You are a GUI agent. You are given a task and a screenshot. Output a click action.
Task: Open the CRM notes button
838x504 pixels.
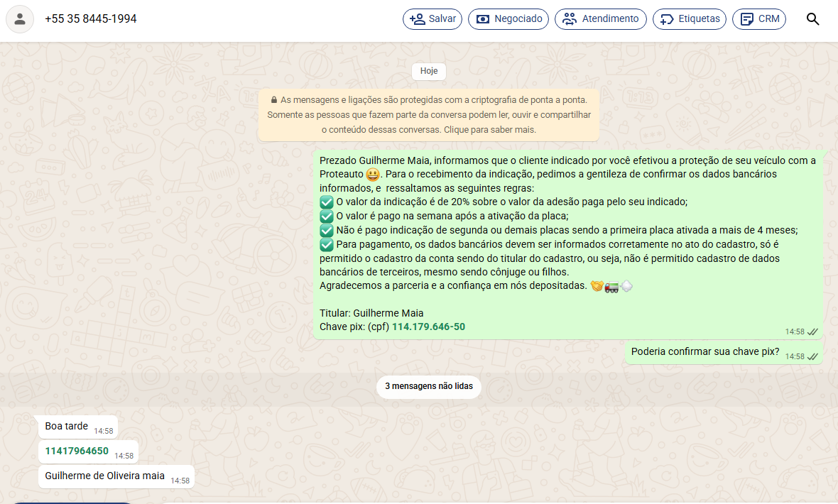tap(758, 19)
